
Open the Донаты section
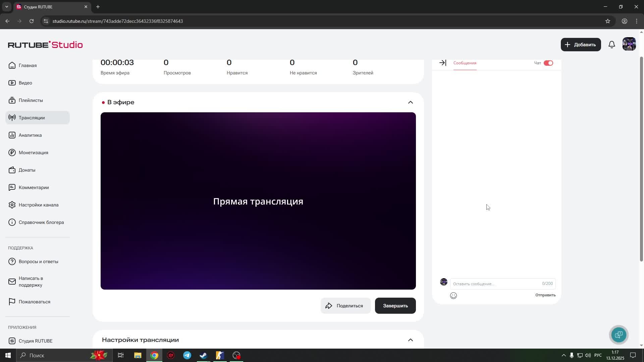pyautogui.click(x=27, y=170)
